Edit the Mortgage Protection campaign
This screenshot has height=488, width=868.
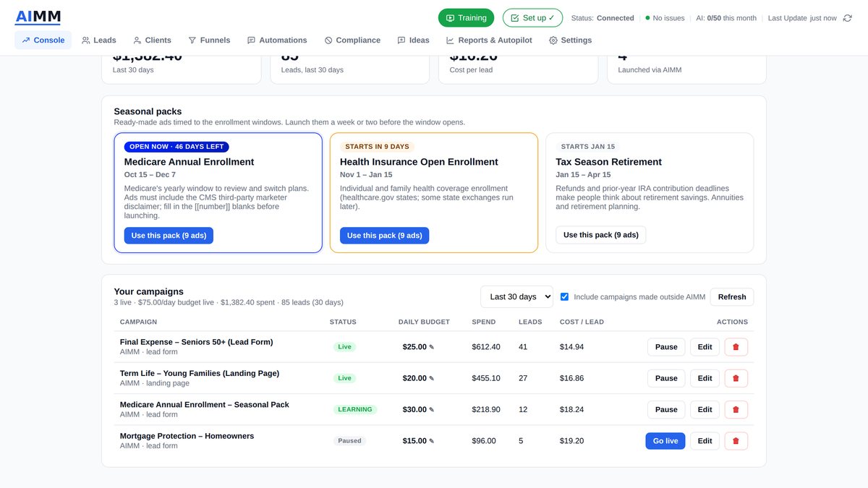pyautogui.click(x=705, y=441)
